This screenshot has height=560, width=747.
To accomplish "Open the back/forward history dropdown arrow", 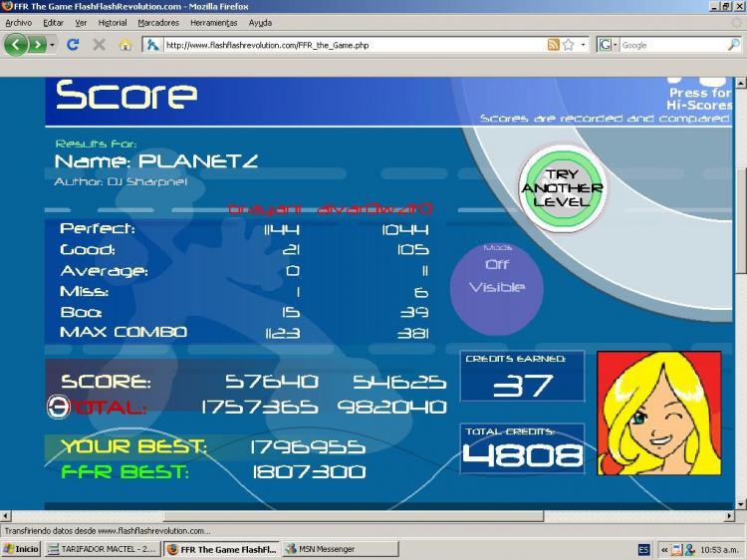I will [51, 45].
